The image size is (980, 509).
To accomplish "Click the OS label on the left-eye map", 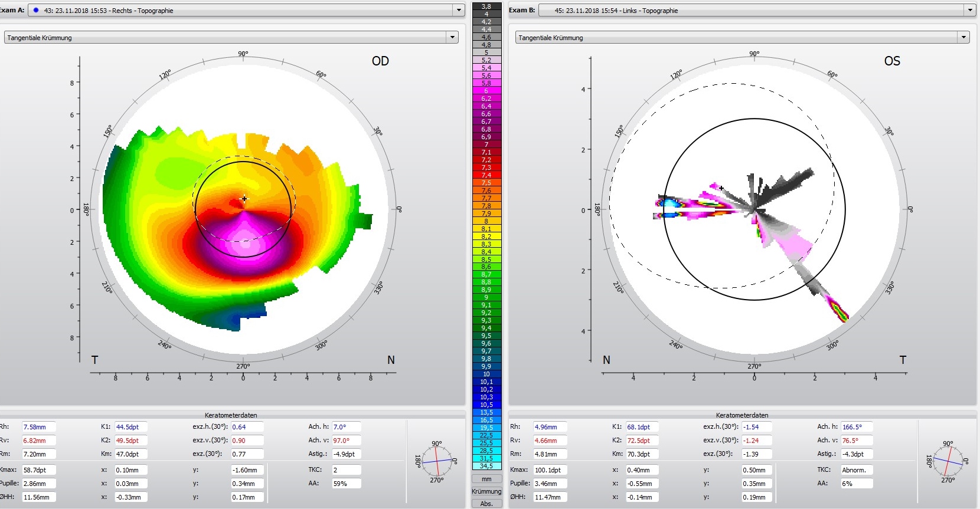I will click(892, 61).
